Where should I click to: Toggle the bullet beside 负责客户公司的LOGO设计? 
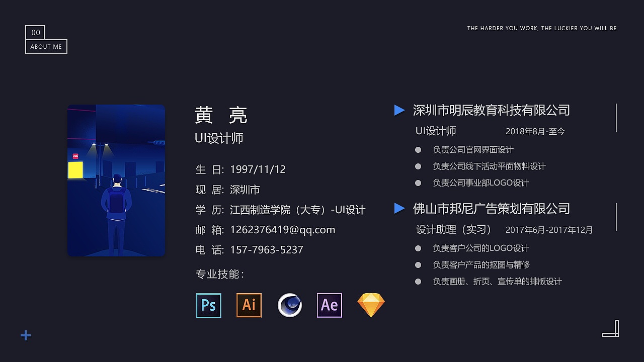click(418, 248)
